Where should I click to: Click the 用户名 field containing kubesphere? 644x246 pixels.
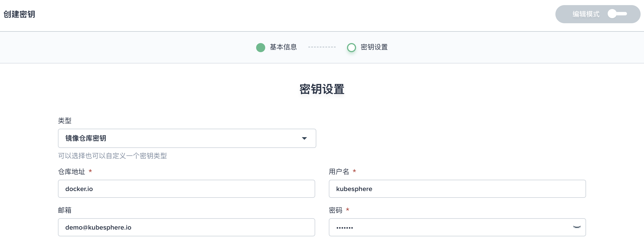[457, 189]
